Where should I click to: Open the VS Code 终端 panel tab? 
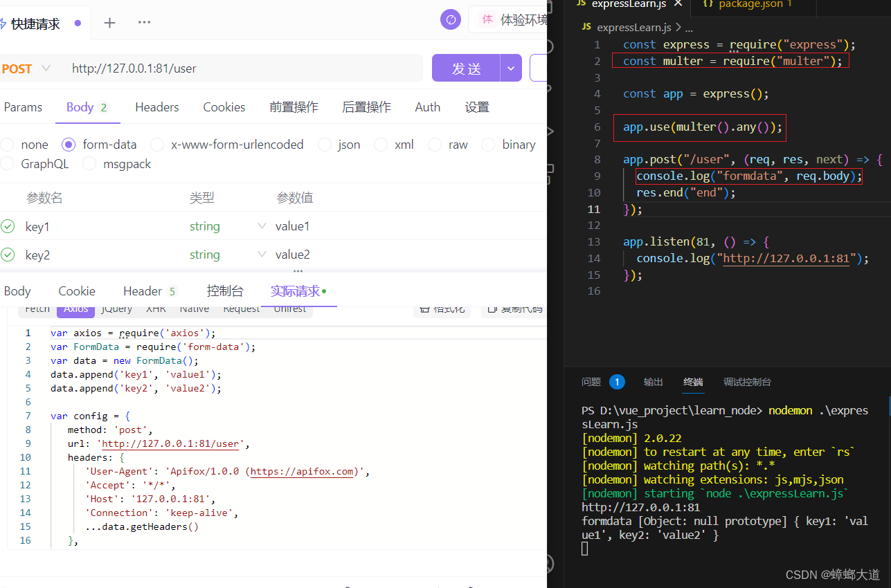(693, 382)
